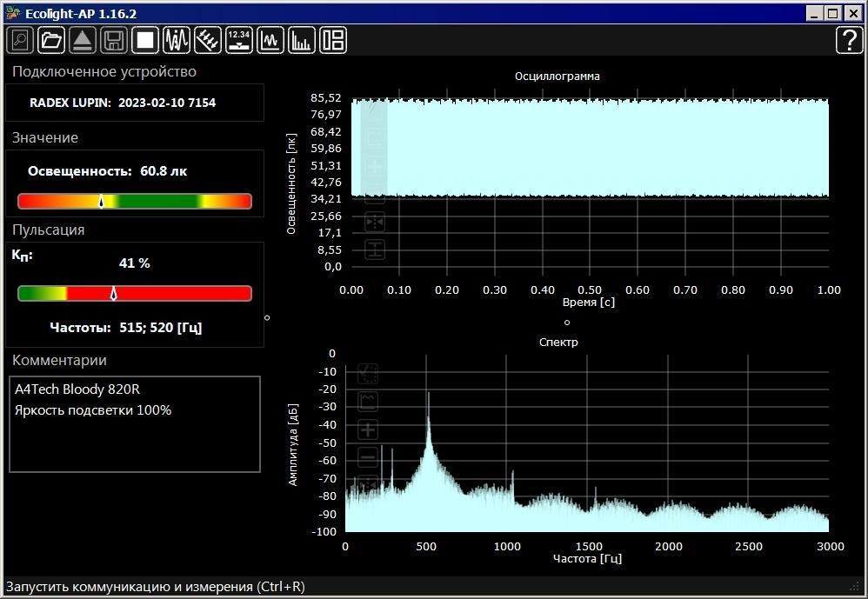
Task: Click inside the comments text box
Action: pyautogui.click(x=135, y=424)
